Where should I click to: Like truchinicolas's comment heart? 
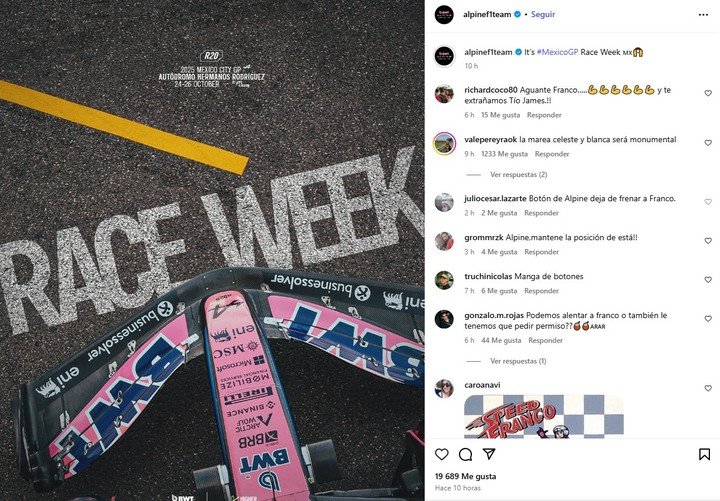coord(708,280)
